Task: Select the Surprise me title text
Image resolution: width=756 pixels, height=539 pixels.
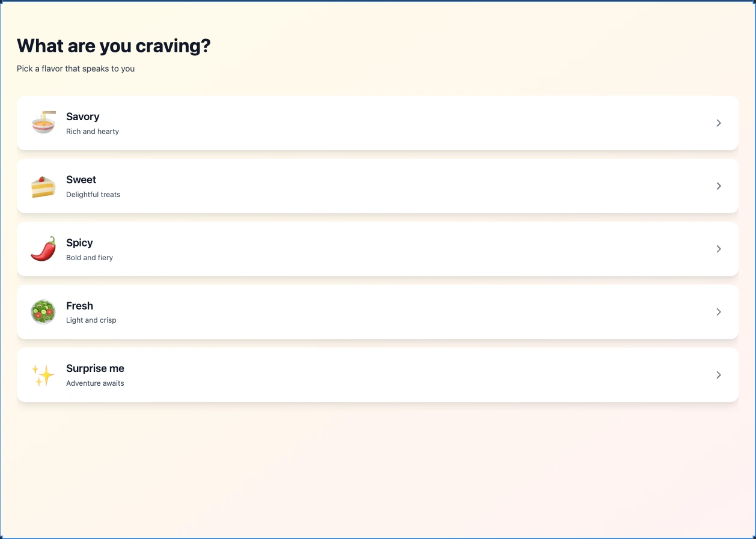Action: 95,368
